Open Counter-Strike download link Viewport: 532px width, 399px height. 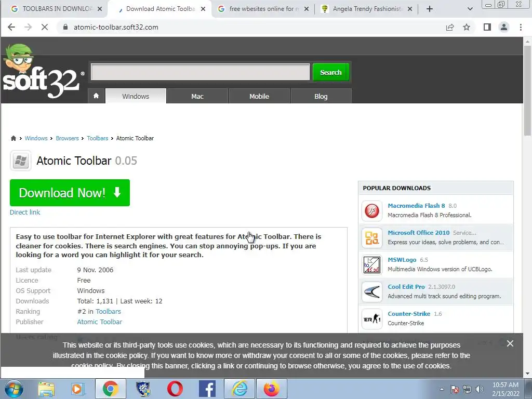tap(409, 314)
